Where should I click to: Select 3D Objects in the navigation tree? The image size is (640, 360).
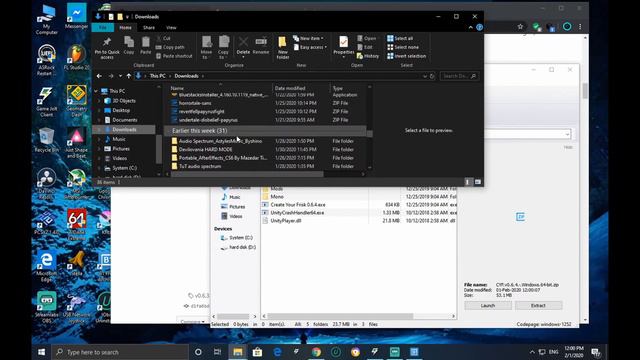pos(124,100)
